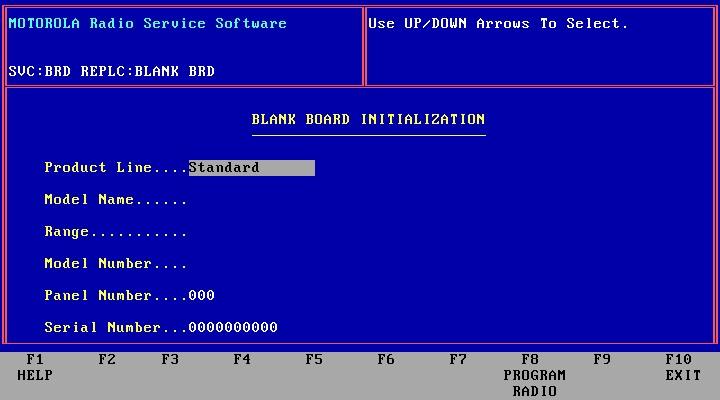Click the MOTOROLA Radio Service Software title
Screen dimensions: 720x400
click(x=147, y=23)
